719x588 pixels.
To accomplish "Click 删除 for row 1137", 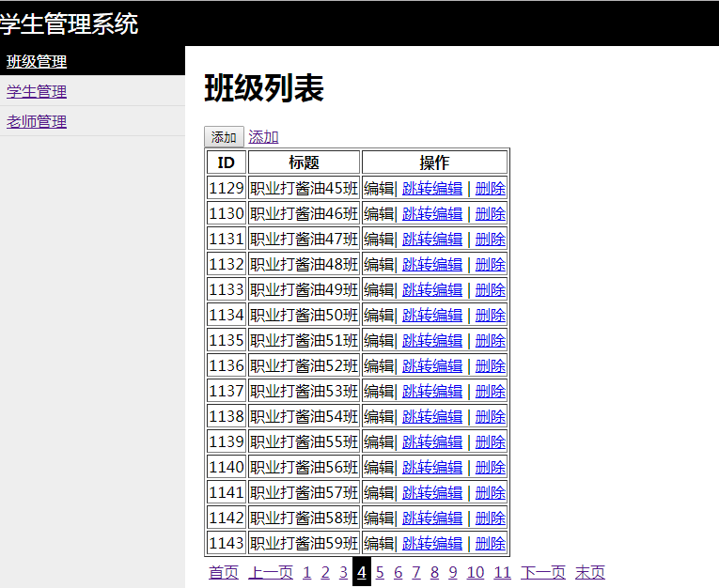I will coord(491,392).
